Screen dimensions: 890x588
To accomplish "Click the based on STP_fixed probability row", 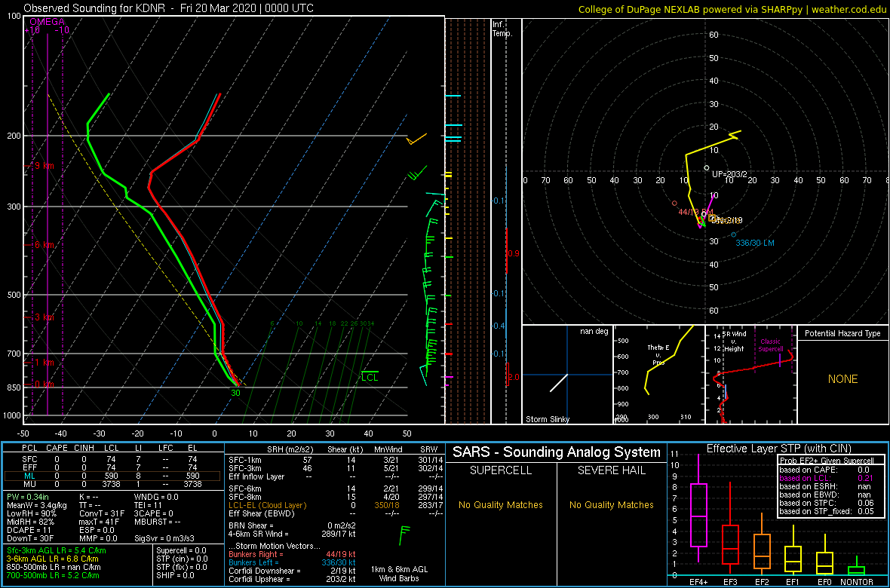I will (x=828, y=511).
